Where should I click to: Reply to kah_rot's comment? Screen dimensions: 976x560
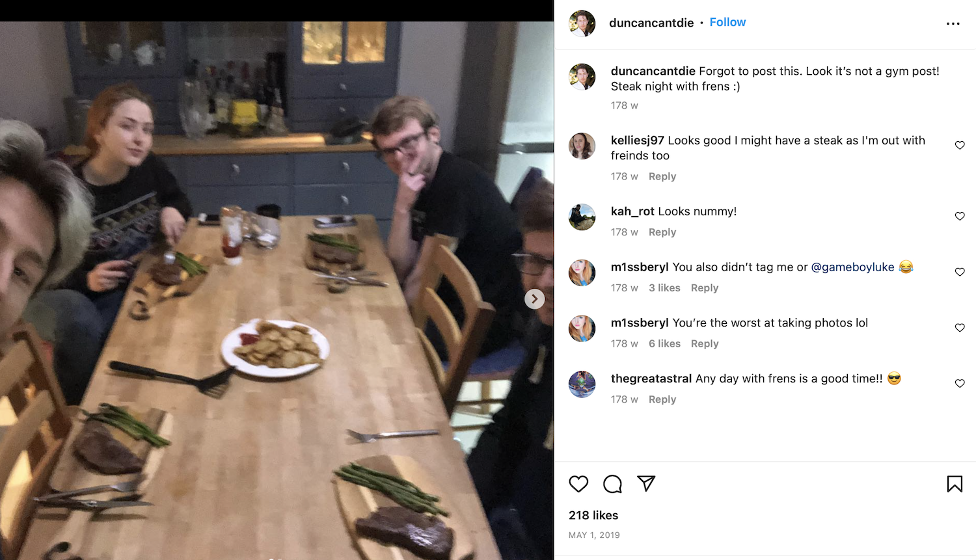662,232
